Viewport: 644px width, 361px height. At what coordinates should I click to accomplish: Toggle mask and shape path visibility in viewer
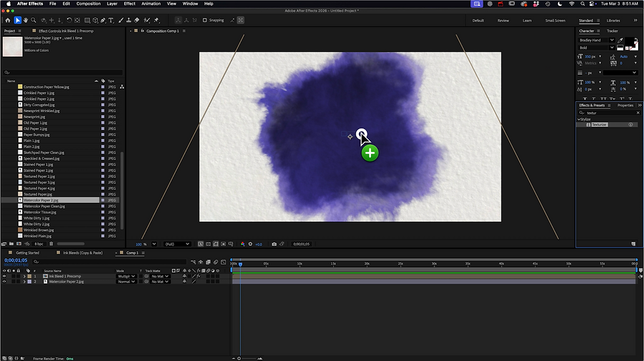[x=216, y=244]
